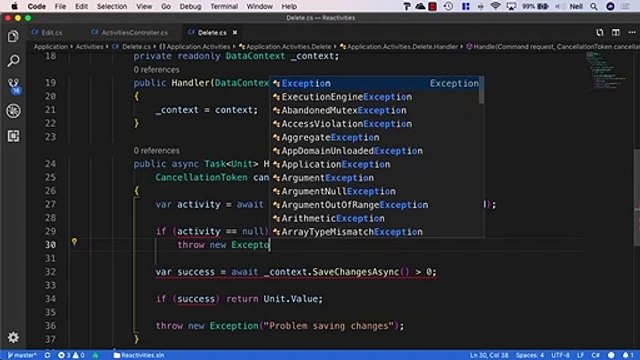Open the Source Control view
This screenshot has height=360, width=640.
[13, 85]
